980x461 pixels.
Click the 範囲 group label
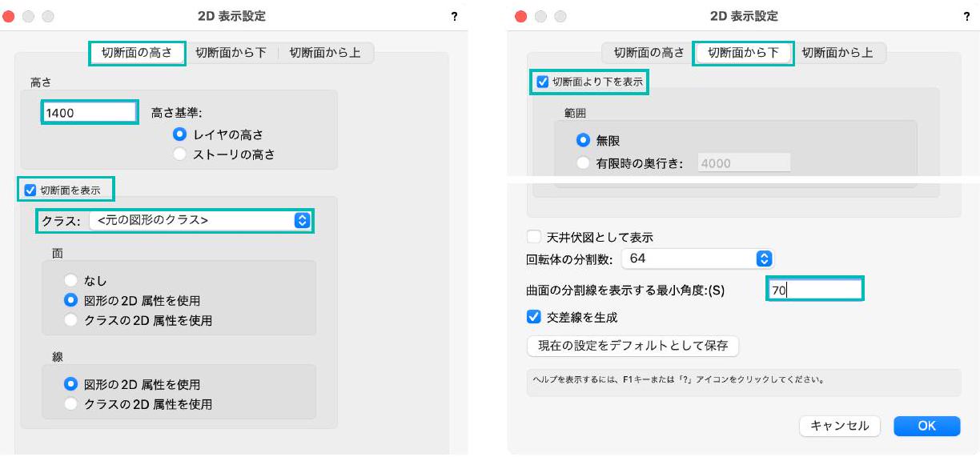[x=575, y=114]
